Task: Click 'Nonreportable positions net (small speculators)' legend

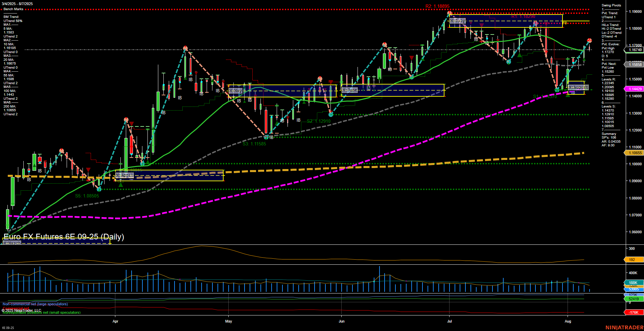Action: point(42,312)
